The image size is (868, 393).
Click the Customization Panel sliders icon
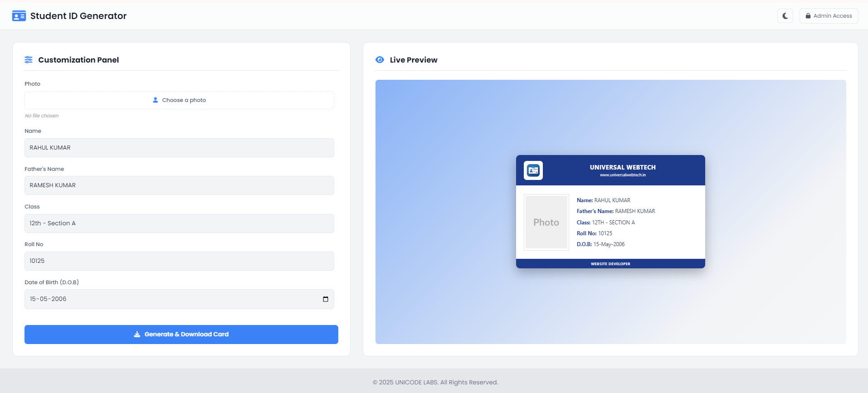29,60
